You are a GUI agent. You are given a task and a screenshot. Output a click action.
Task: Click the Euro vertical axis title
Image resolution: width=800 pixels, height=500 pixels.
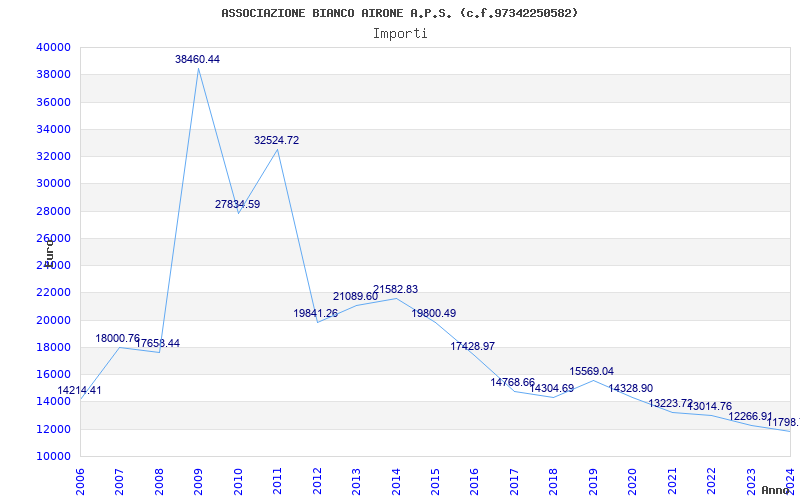(x=49, y=252)
